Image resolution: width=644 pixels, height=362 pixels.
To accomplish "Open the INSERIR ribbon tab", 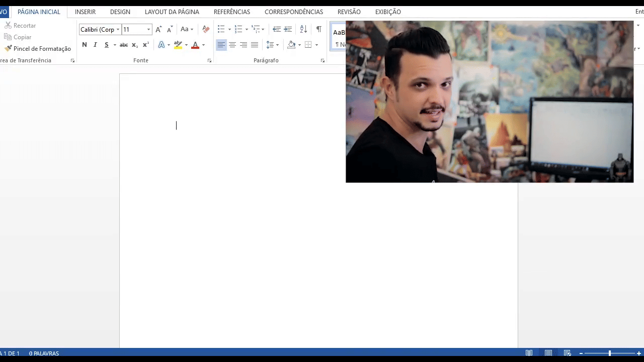I will click(x=85, y=12).
